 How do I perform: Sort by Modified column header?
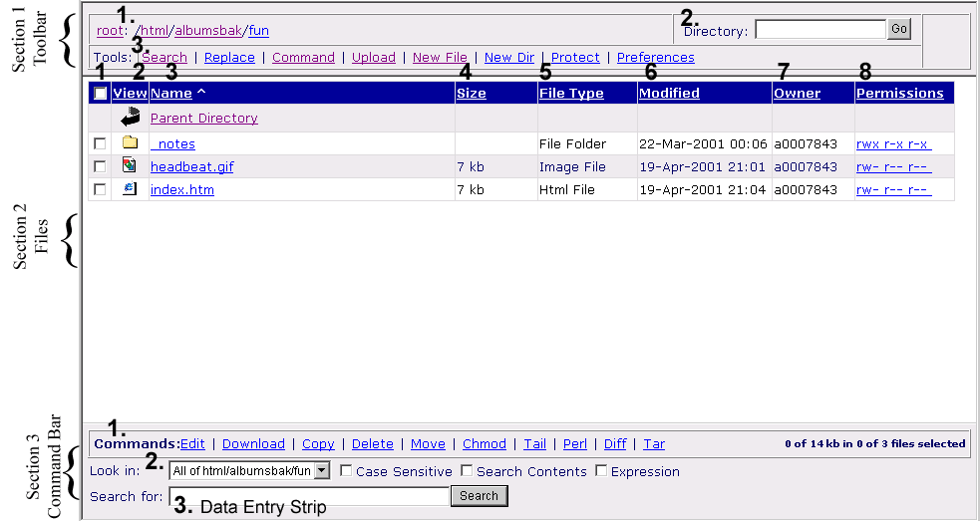[x=669, y=93]
